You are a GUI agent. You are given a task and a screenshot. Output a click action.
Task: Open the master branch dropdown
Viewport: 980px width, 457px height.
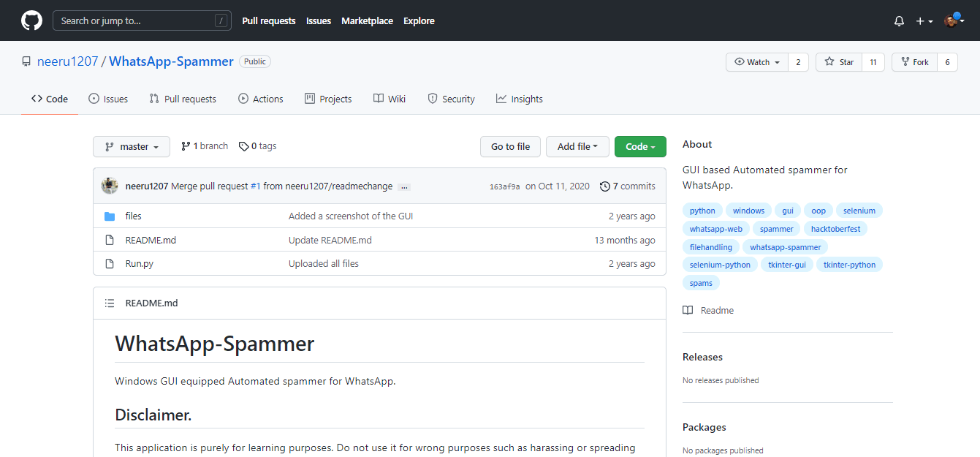pyautogui.click(x=132, y=146)
